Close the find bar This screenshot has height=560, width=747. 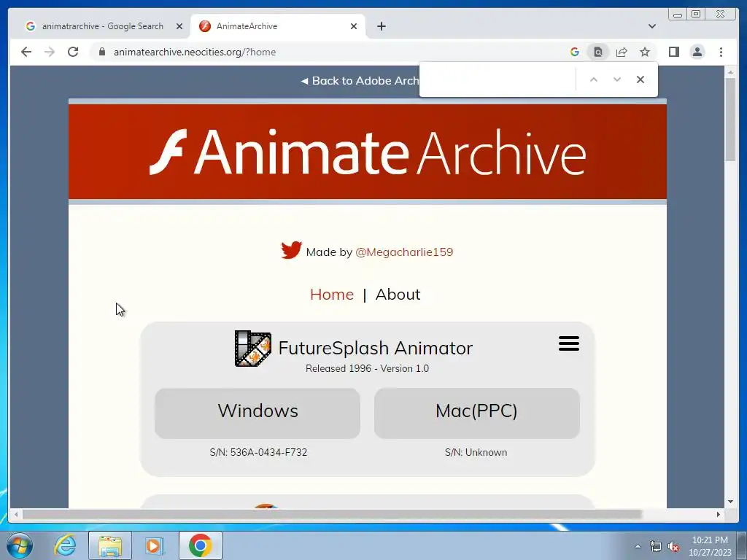(x=640, y=79)
